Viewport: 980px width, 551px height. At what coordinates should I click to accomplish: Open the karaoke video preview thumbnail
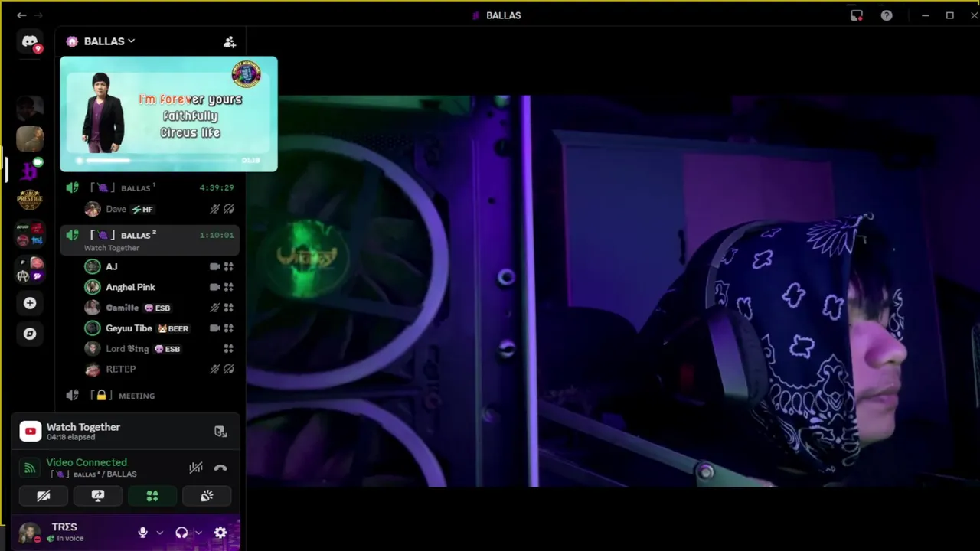point(168,114)
